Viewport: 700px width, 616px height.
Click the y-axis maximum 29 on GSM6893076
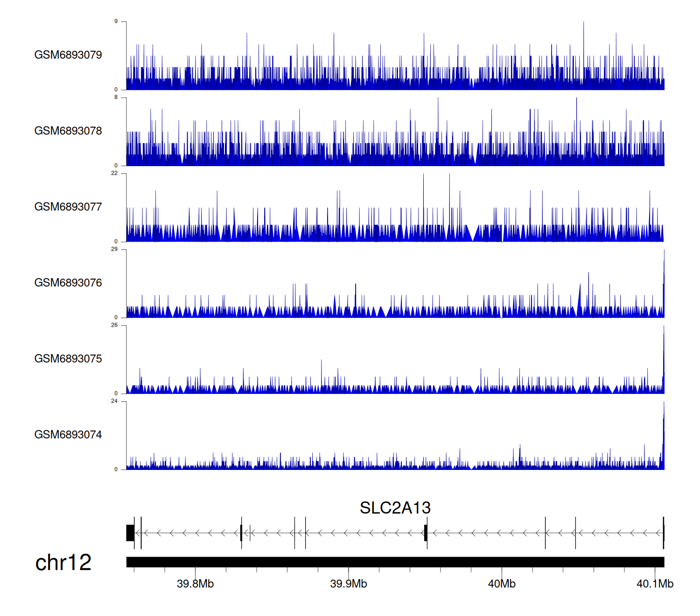(114, 249)
